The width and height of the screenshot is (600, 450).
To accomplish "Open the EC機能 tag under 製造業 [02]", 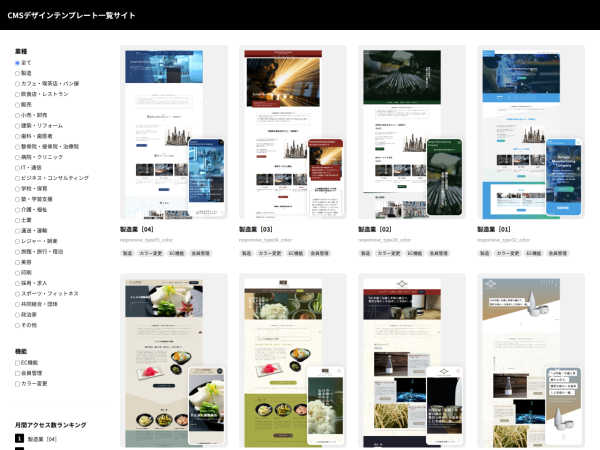I will click(x=415, y=253).
